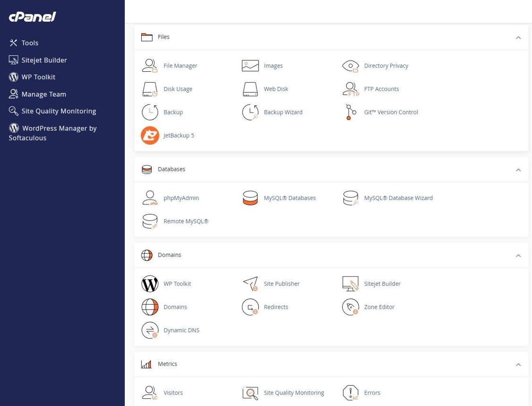The width and height of the screenshot is (532, 406).
Task: Collapse the Metrics section chevron
Action: [x=518, y=364]
